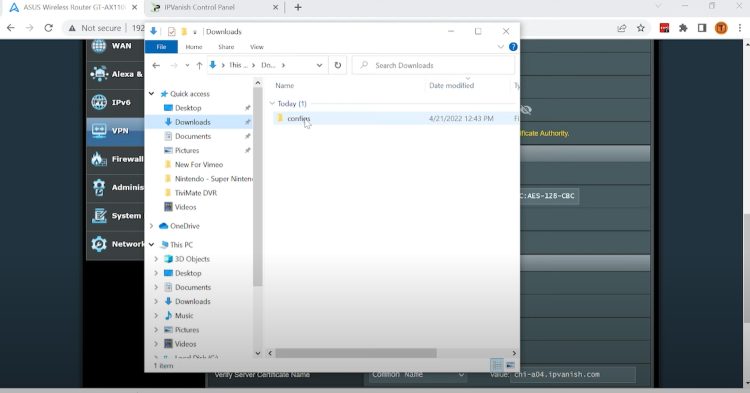Collapse the Today (1) group
750x393 pixels.
[272, 103]
